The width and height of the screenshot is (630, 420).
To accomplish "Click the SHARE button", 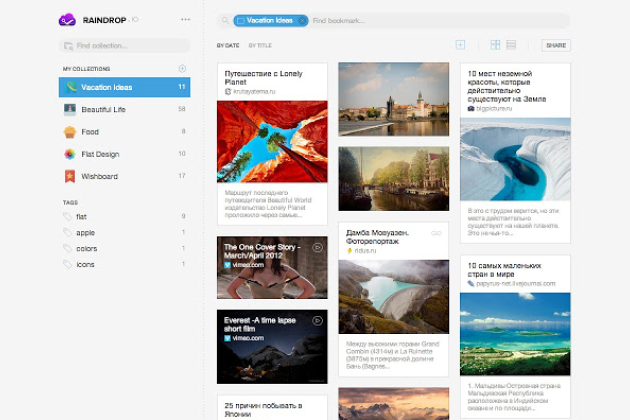I will (x=556, y=45).
